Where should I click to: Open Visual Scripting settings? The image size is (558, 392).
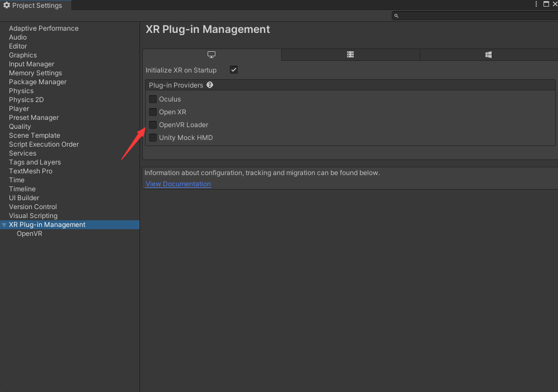click(x=33, y=216)
